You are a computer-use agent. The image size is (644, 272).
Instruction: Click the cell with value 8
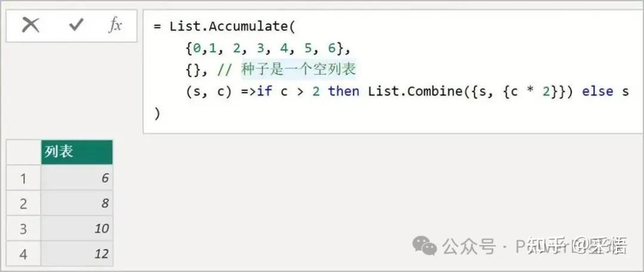tap(76, 203)
